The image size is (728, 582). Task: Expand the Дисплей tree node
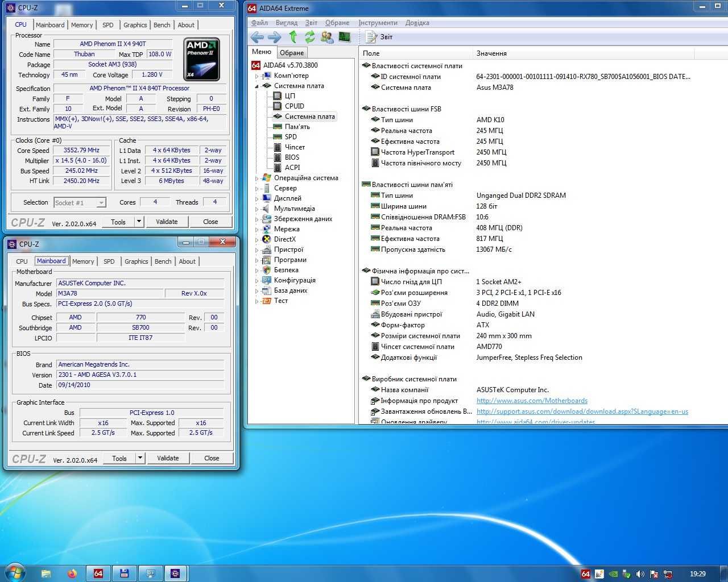point(257,198)
